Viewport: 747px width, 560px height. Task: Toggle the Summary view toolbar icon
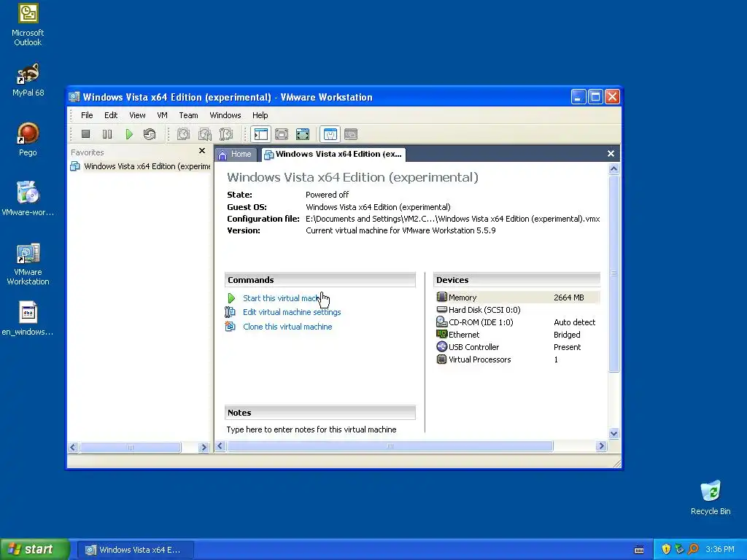(330, 134)
